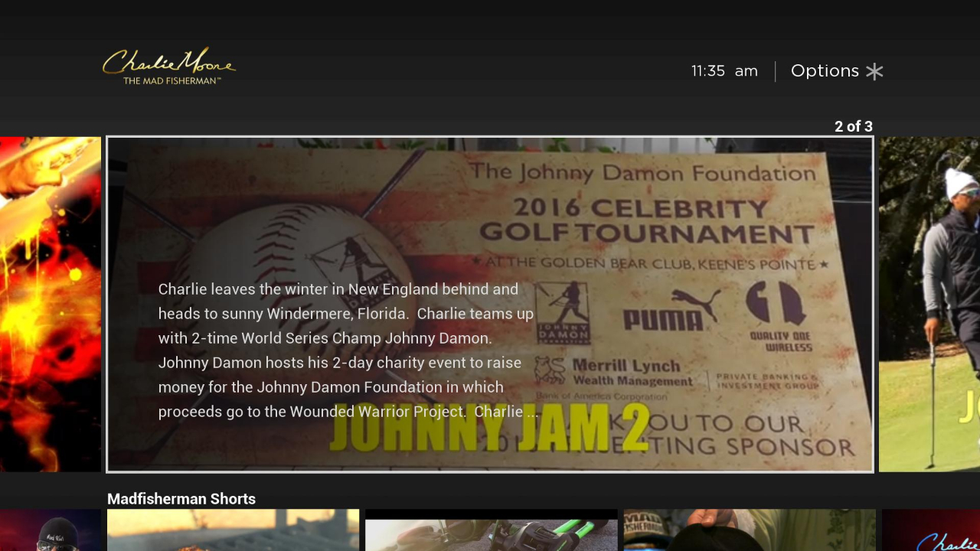980x551 pixels.
Task: Click the Johnny Damon Foundation batter logo
Action: (562, 308)
